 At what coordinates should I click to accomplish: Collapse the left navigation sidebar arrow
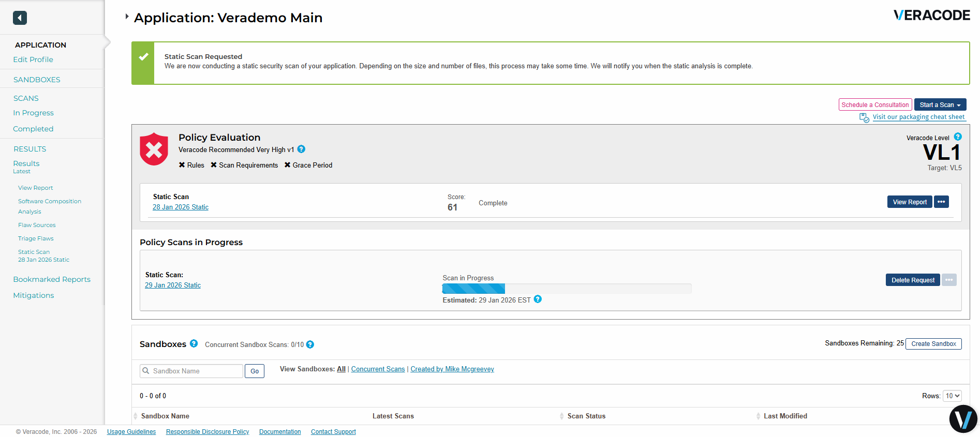click(x=20, y=18)
